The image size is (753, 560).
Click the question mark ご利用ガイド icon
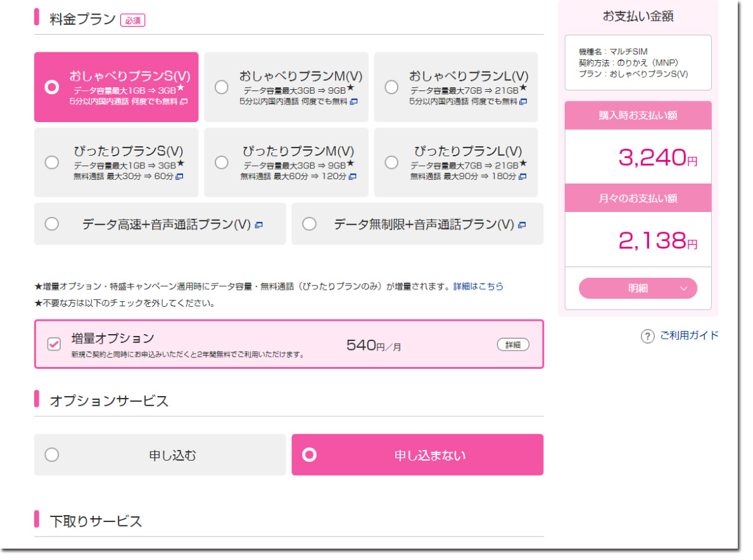(647, 337)
